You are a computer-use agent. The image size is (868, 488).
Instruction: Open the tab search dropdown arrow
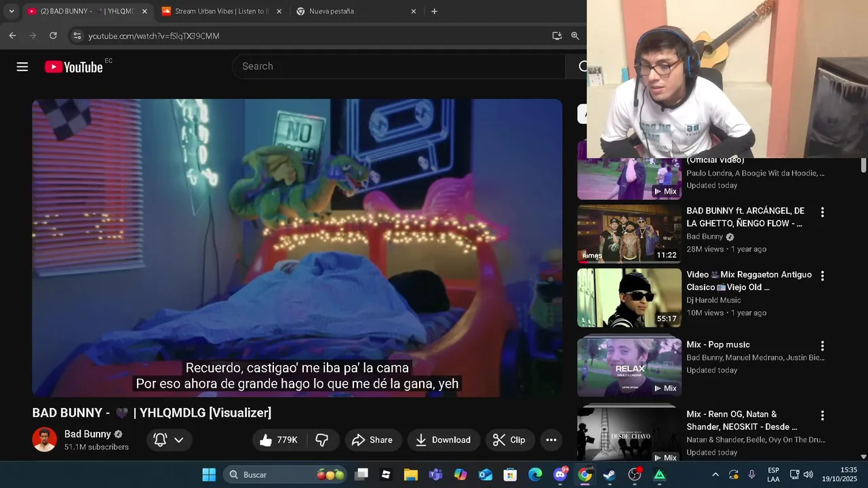(x=12, y=11)
